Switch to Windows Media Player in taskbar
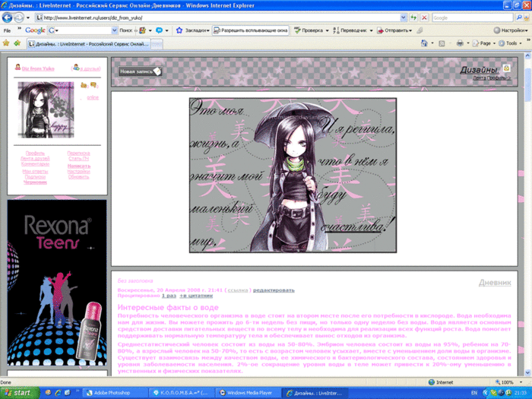This screenshot has width=532, height=399. pyautogui.click(x=249, y=393)
